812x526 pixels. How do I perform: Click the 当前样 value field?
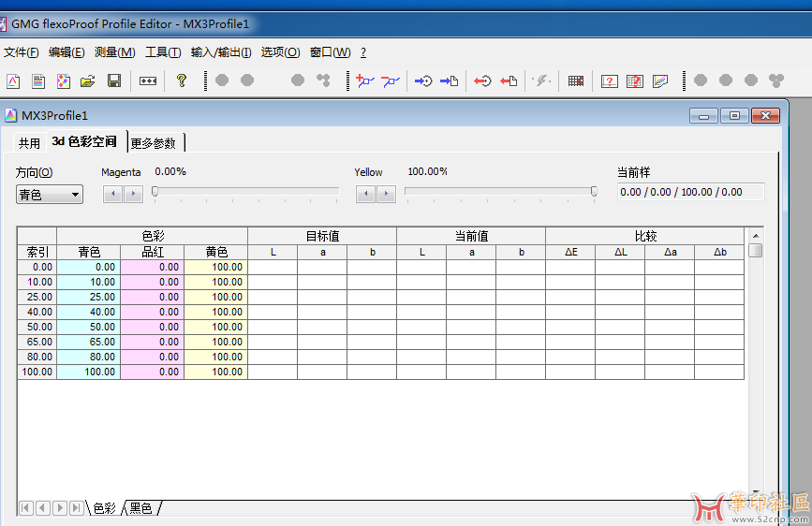(691, 192)
